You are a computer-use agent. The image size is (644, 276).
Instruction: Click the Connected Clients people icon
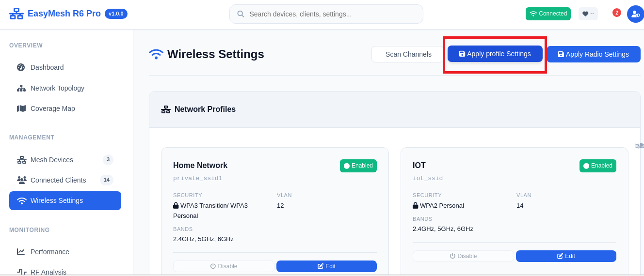[22, 180]
